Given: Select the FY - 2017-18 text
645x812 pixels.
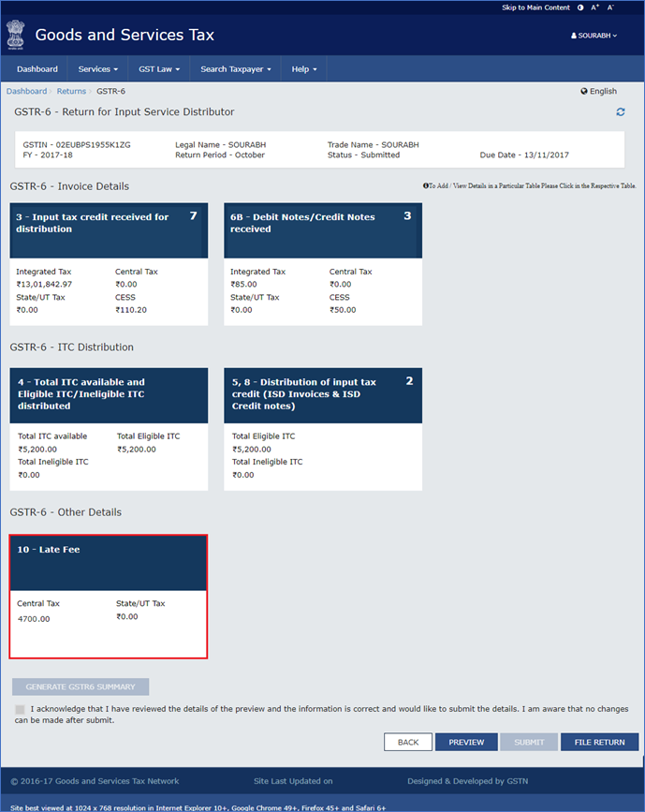Looking at the screenshot, I should click(48, 155).
